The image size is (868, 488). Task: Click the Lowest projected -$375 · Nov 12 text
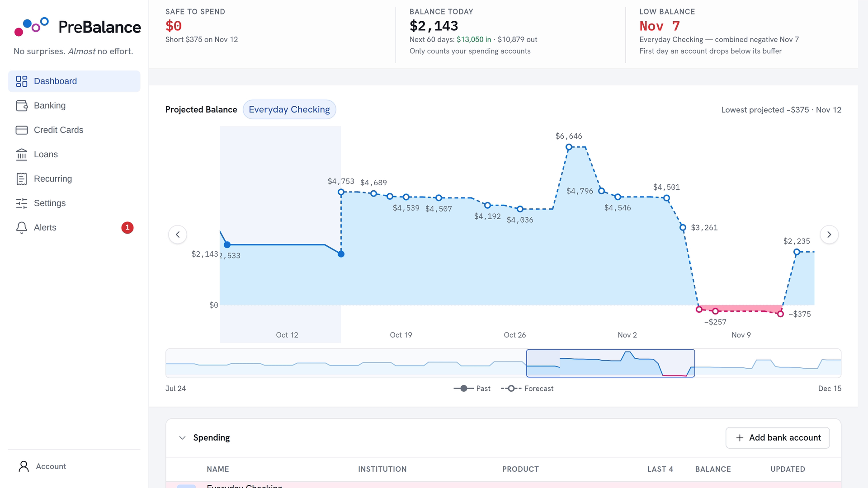pyautogui.click(x=781, y=110)
